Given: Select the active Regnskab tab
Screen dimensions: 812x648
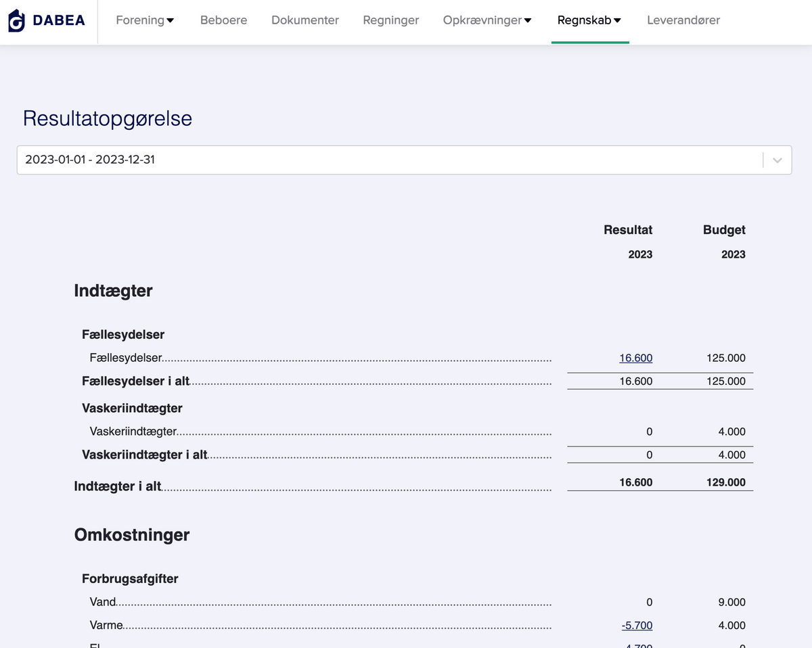Looking at the screenshot, I should tap(585, 20).
